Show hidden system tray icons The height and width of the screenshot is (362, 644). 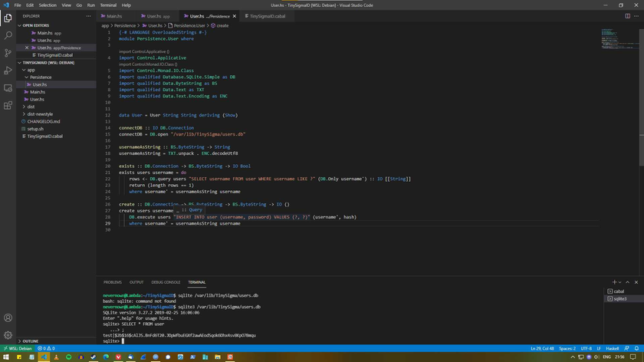point(573,357)
